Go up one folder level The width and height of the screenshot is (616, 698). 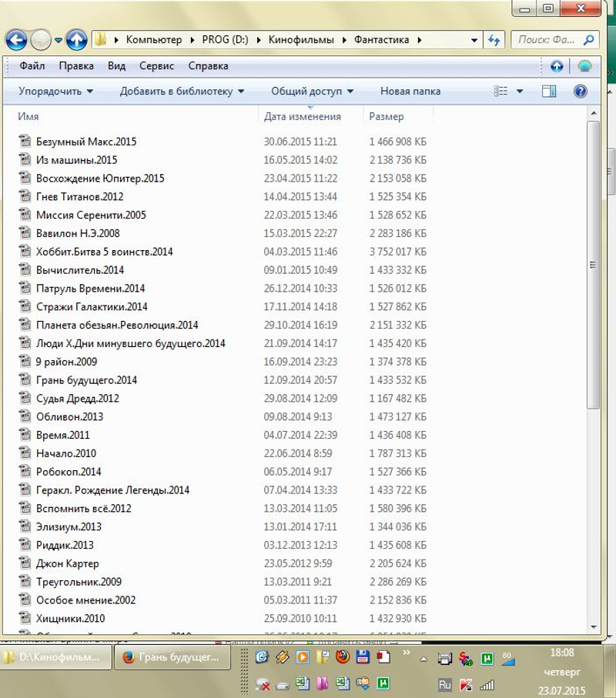pos(76,41)
